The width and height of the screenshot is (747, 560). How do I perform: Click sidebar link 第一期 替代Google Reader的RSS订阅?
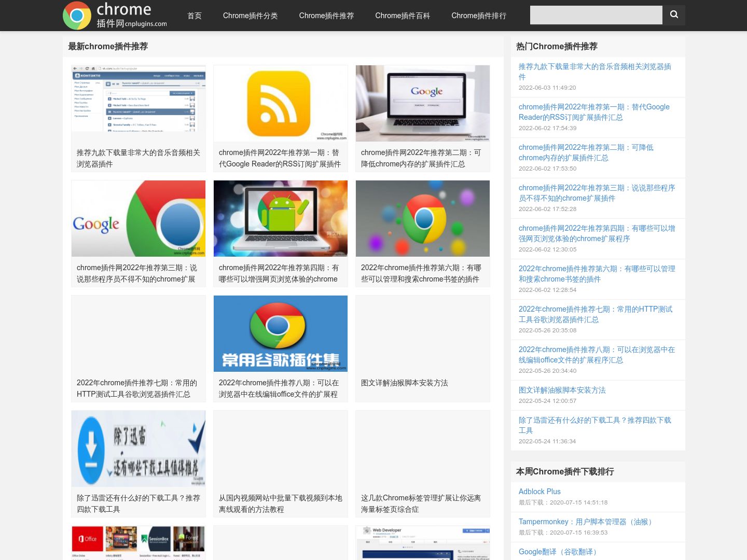point(594,112)
